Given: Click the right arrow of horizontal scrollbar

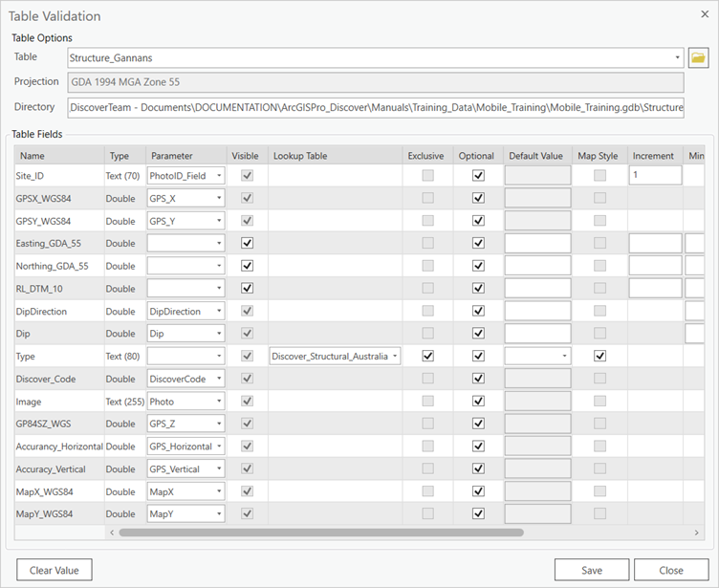Looking at the screenshot, I should click(x=698, y=533).
